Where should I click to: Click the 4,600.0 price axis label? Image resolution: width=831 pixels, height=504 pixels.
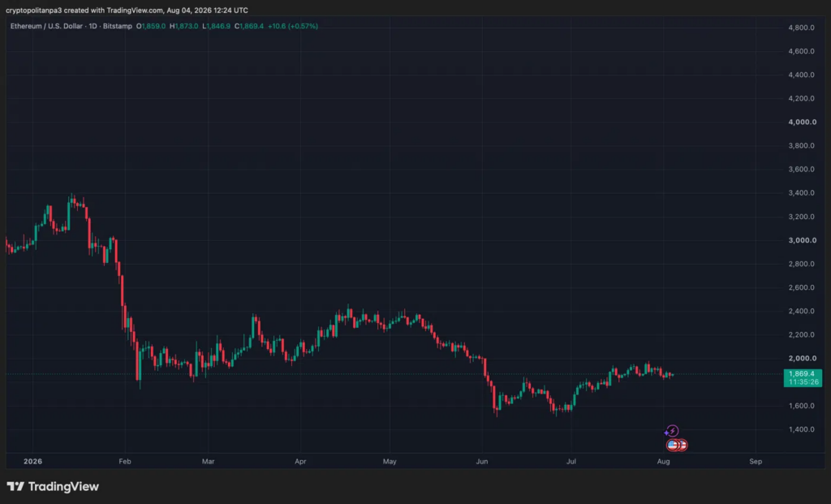801,51
